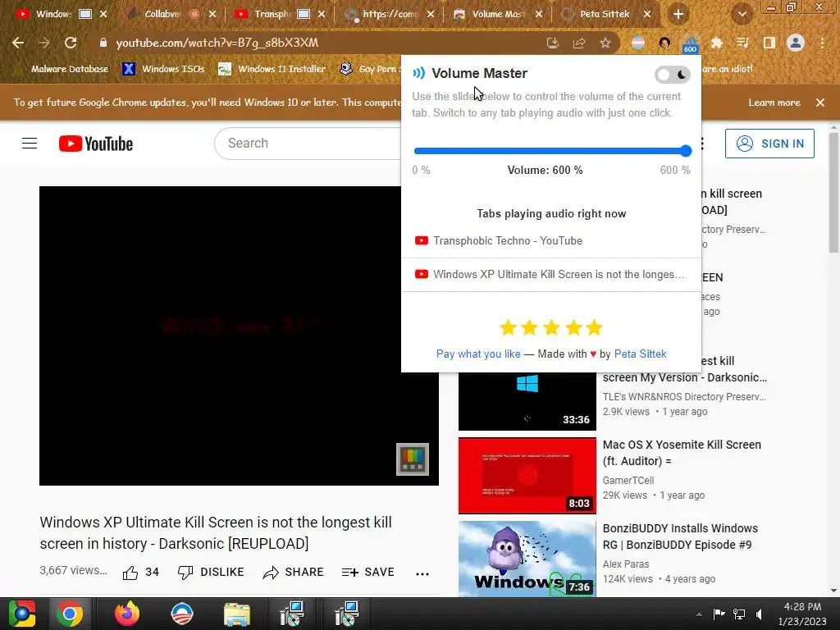Open the Chrome extensions puzzle menu
840x630 pixels.
(x=716, y=43)
